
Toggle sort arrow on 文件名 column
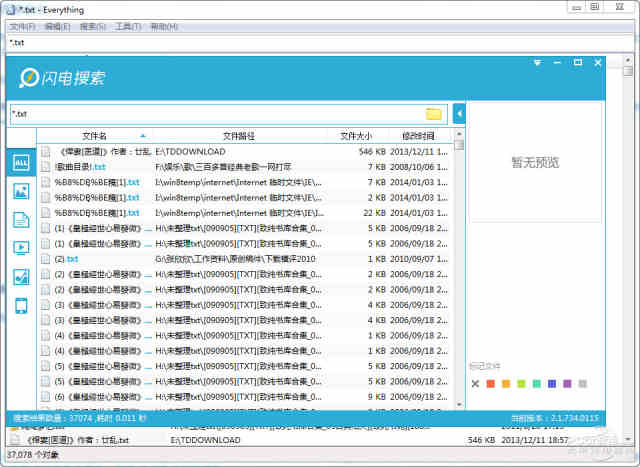coord(142,136)
